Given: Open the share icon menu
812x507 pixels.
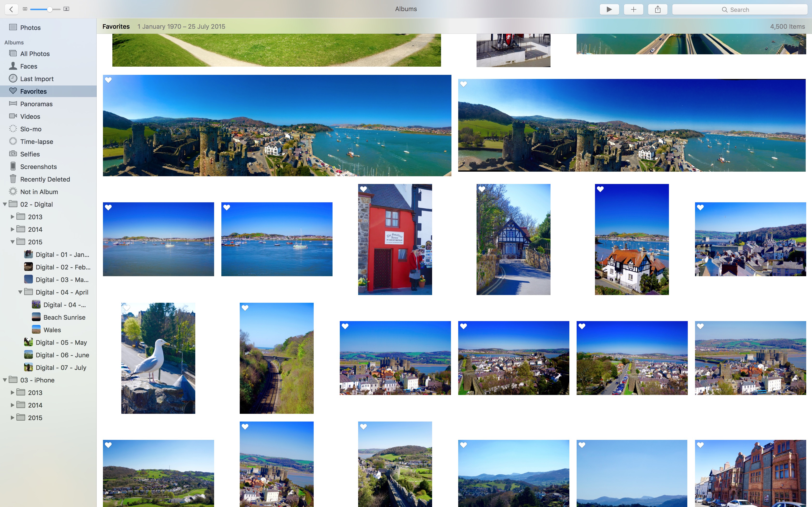Looking at the screenshot, I should pos(657,9).
